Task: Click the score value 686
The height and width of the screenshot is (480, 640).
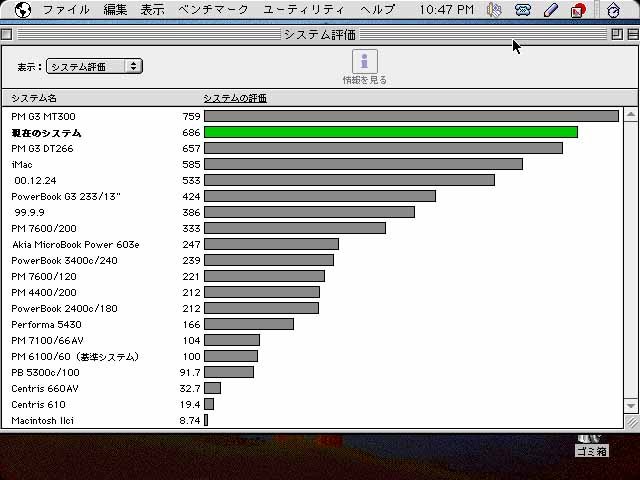Action: [x=191, y=132]
